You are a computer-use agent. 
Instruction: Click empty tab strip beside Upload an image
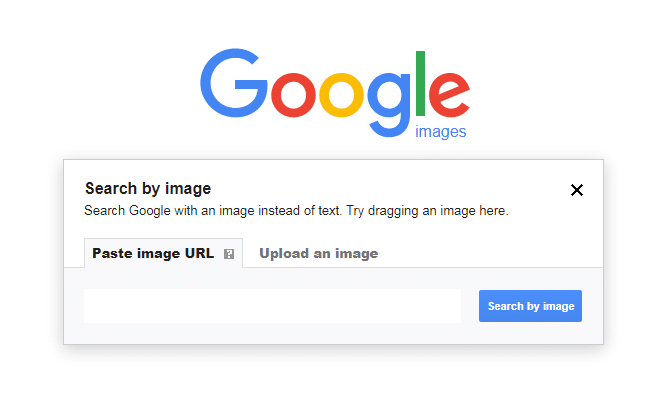pyautogui.click(x=490, y=253)
